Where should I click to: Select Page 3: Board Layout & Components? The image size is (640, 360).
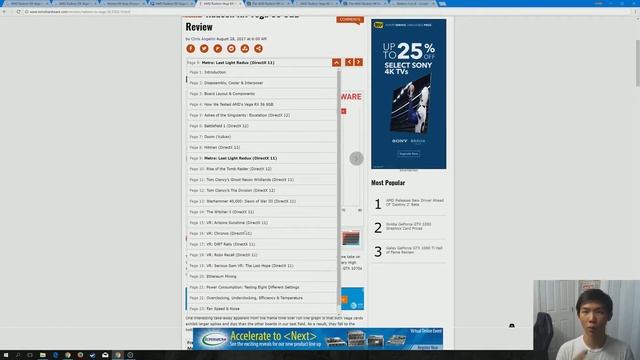click(x=262, y=93)
